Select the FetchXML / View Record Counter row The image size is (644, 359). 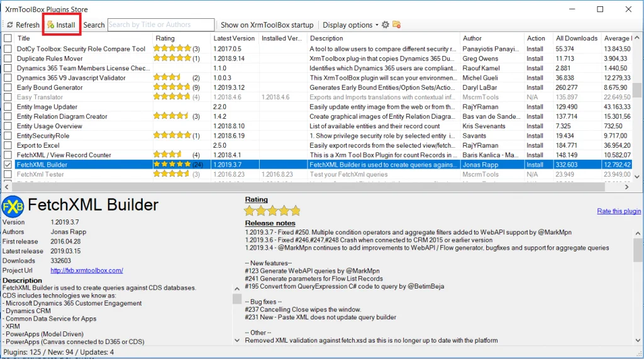click(316, 155)
